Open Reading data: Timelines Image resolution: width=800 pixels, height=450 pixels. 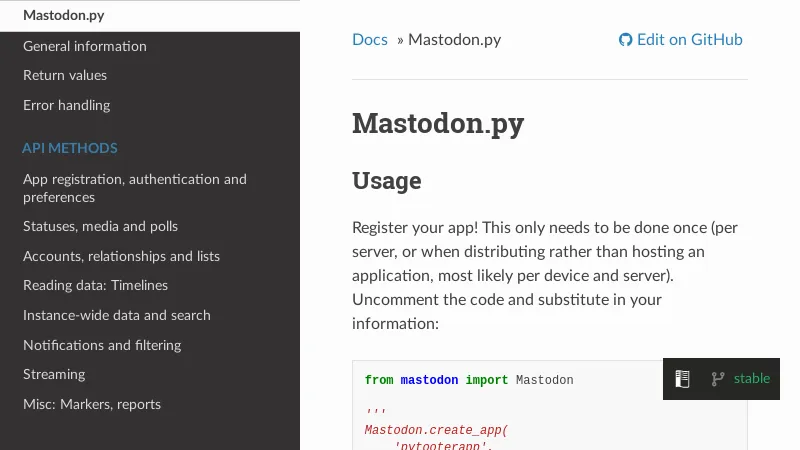tap(95, 285)
